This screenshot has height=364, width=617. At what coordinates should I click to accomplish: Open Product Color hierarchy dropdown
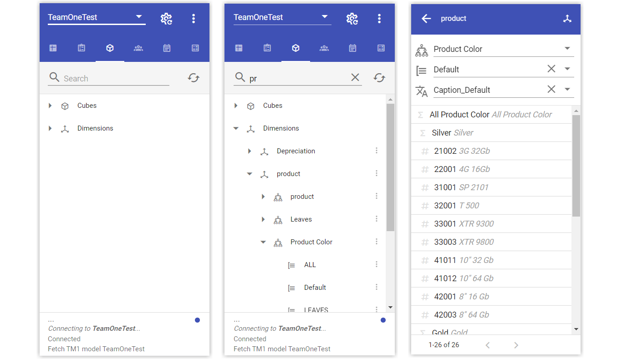[x=567, y=49]
